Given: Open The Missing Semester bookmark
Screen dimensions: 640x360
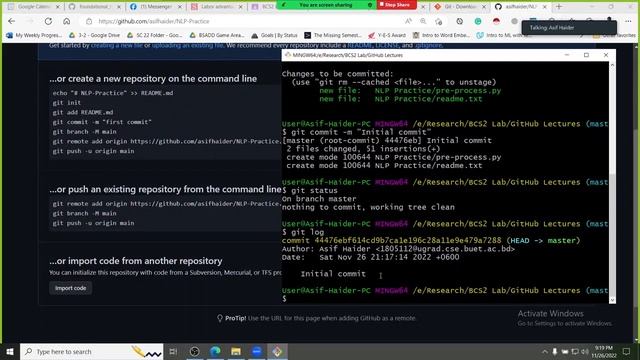Looking at the screenshot, I should click(x=333, y=36).
